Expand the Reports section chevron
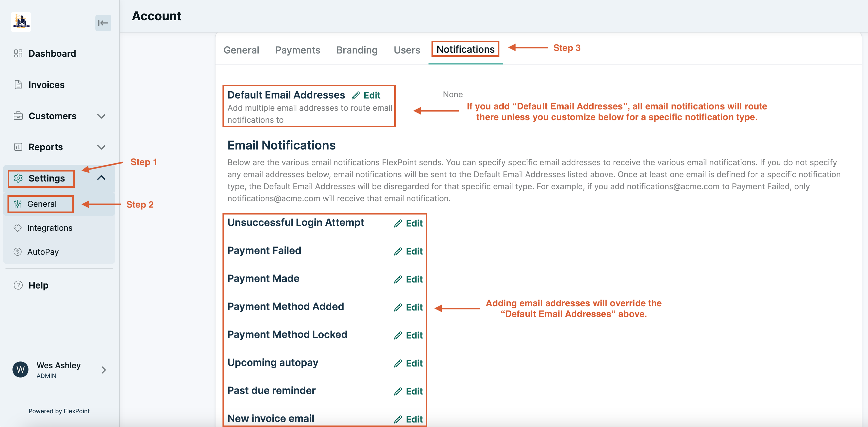Viewport: 868px width, 427px height. [x=101, y=147]
